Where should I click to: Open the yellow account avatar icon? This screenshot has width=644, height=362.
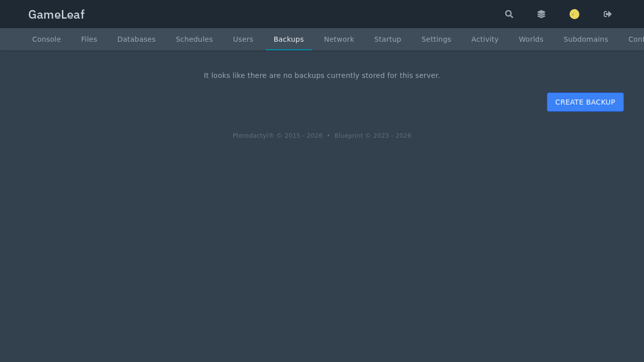click(575, 14)
